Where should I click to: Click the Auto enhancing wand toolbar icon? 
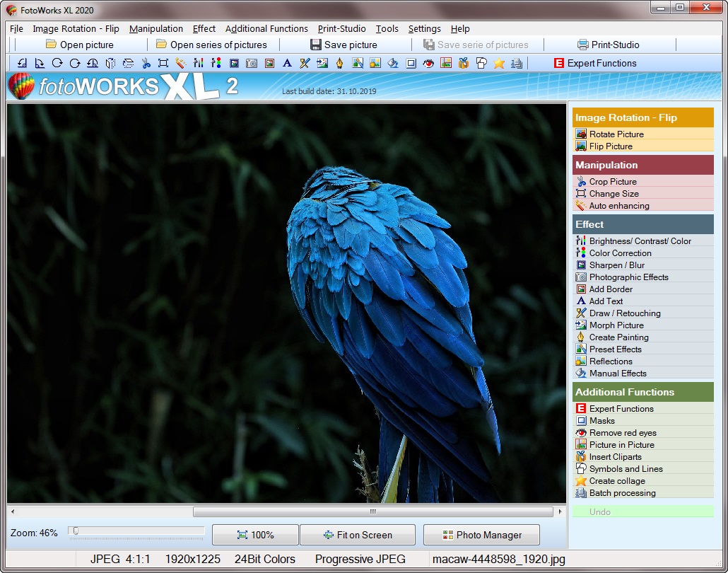pyautogui.click(x=181, y=63)
